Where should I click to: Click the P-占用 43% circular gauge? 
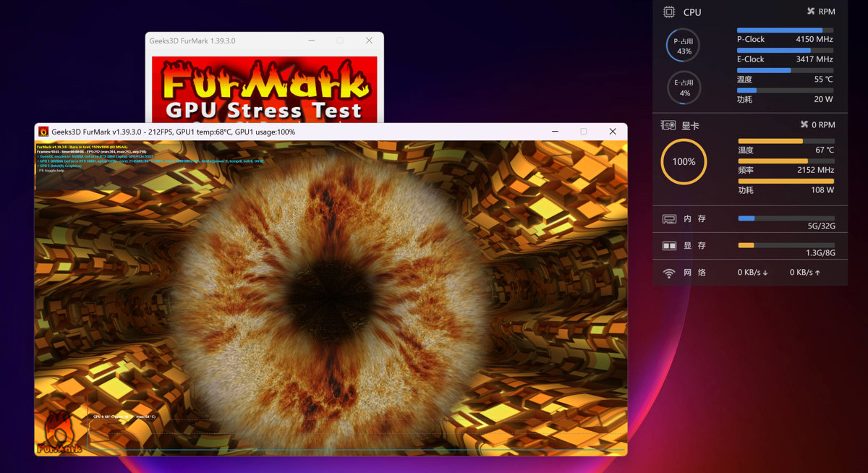tap(684, 46)
